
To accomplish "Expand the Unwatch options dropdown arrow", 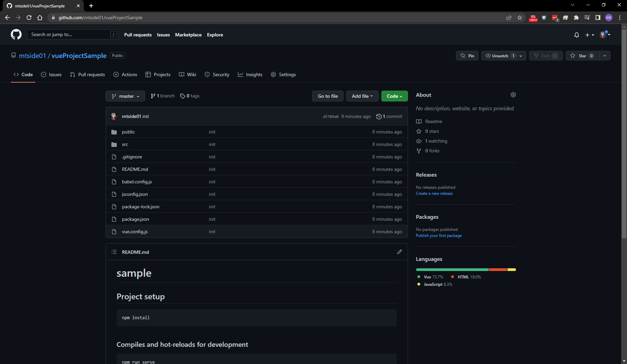I will (521, 56).
